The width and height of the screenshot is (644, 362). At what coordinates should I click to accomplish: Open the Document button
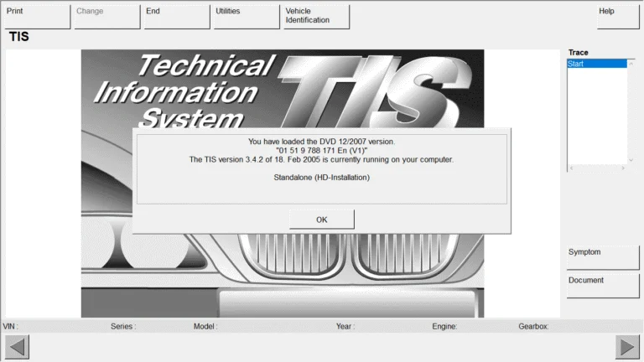pyautogui.click(x=603, y=286)
